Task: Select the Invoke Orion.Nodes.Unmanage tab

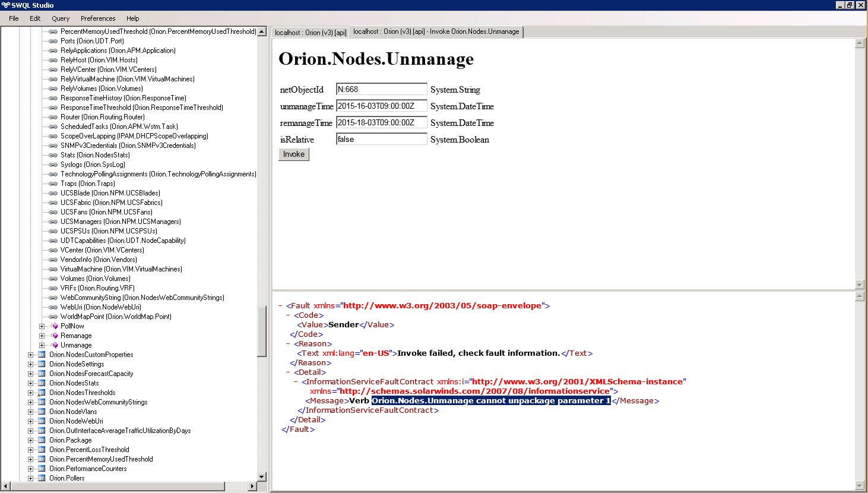Action: pyautogui.click(x=436, y=32)
